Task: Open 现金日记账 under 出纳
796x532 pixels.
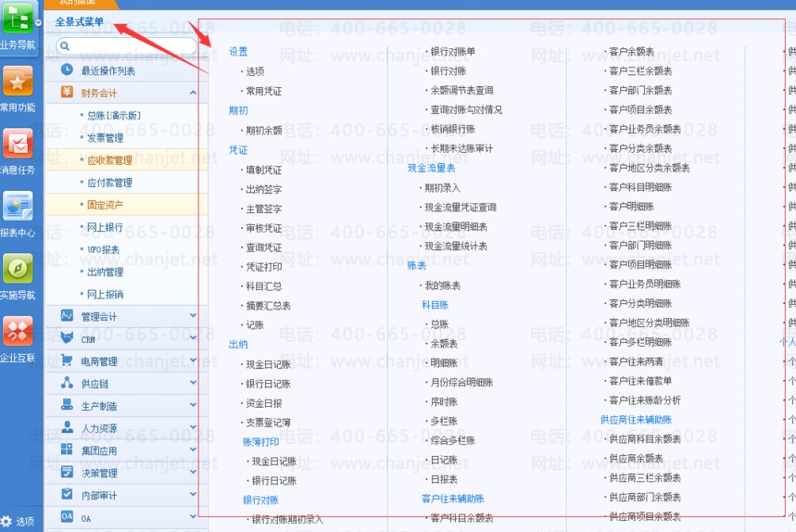Action: click(x=267, y=365)
